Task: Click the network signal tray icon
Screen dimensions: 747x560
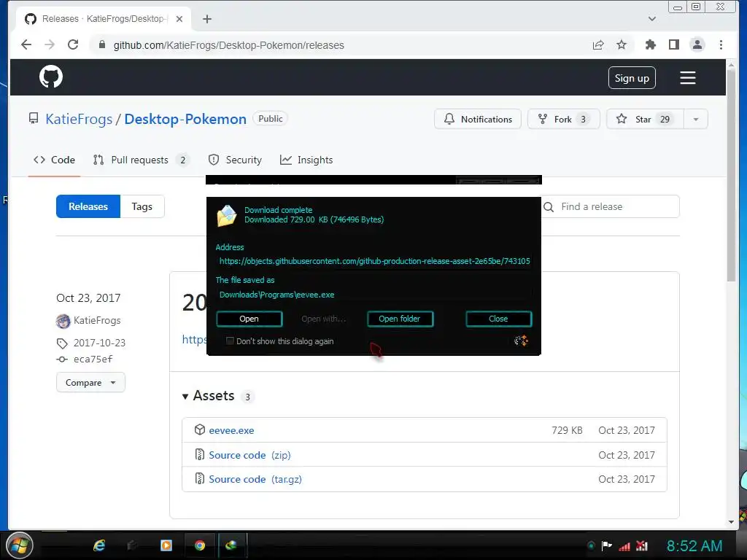Action: coord(624,546)
